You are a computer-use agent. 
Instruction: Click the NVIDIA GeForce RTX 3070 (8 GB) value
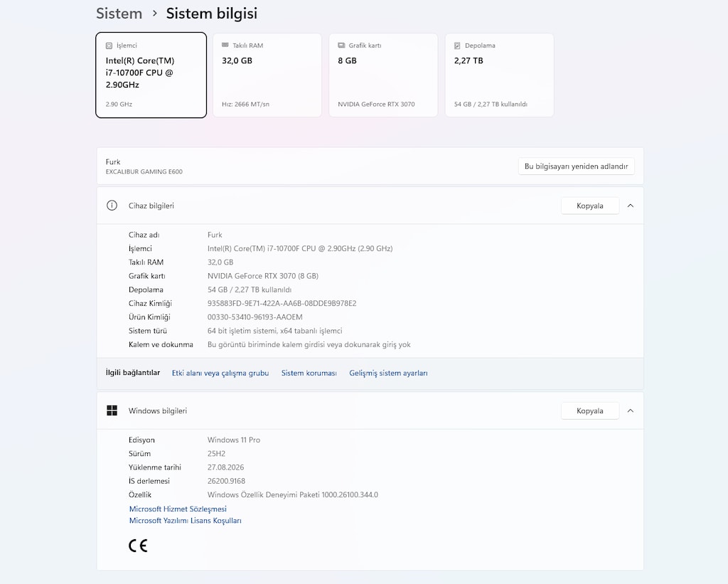tap(263, 276)
